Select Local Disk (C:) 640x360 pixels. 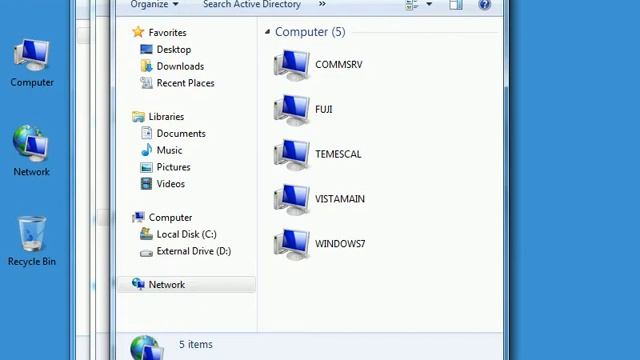pos(187,234)
